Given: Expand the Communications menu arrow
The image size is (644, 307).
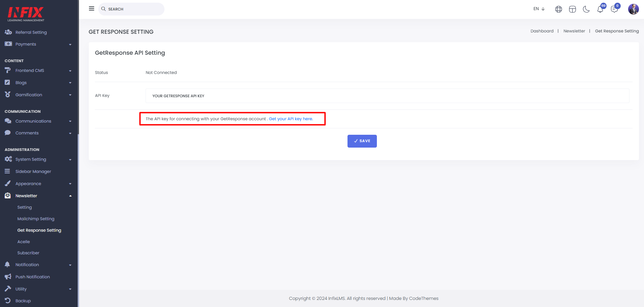Looking at the screenshot, I should tap(70, 122).
